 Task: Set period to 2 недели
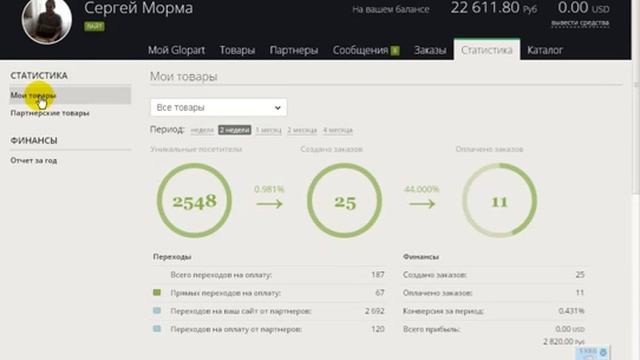235,130
